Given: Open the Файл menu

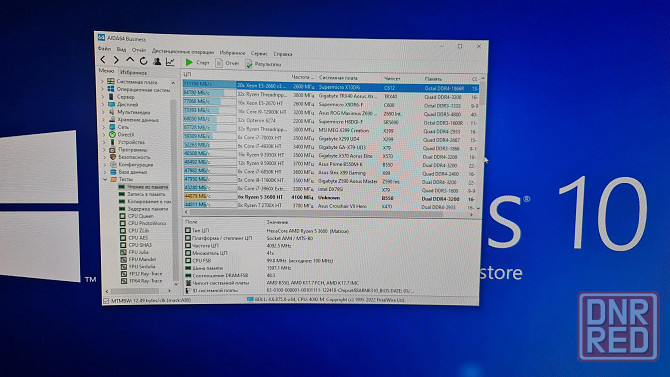Looking at the screenshot, I should (105, 49).
